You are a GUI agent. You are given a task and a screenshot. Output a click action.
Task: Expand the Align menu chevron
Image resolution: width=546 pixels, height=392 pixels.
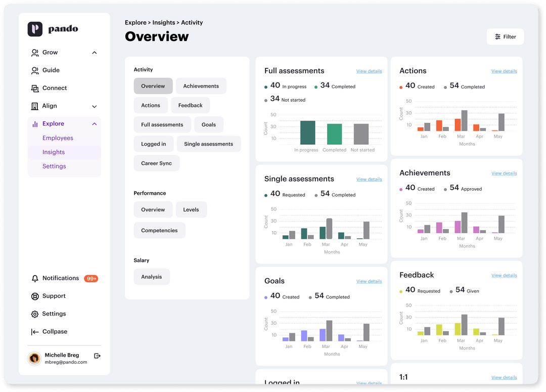(x=94, y=106)
